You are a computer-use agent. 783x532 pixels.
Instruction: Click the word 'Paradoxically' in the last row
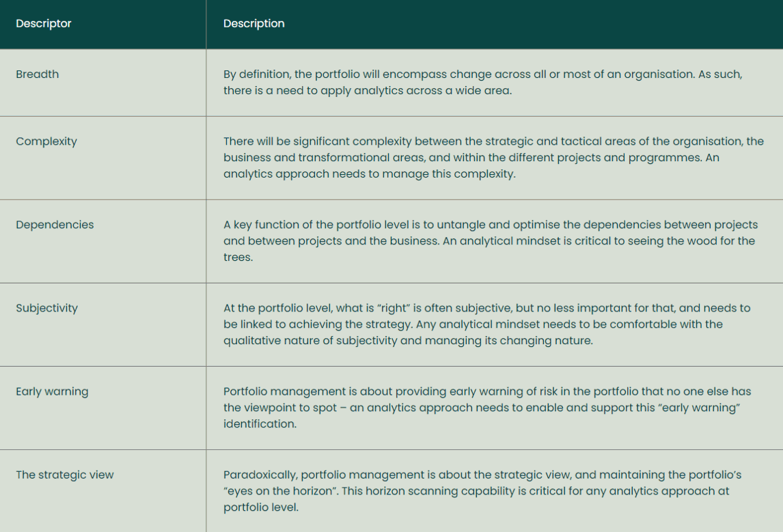(260, 475)
